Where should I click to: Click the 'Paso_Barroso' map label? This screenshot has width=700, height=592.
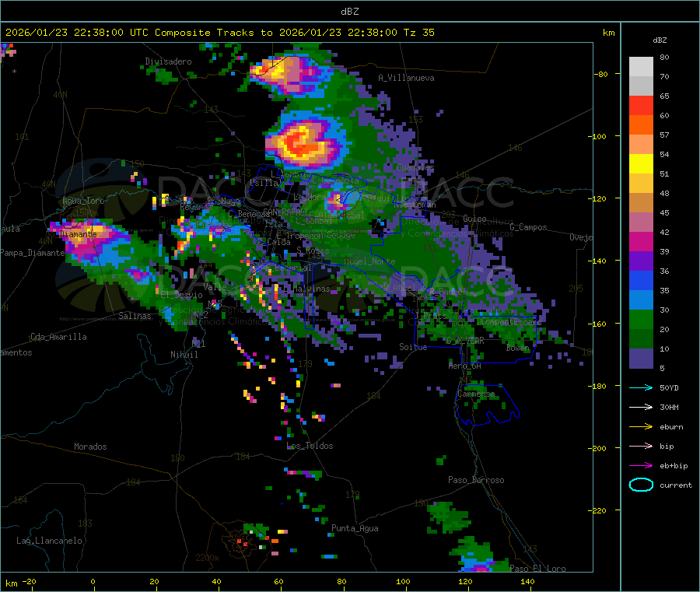[476, 480]
